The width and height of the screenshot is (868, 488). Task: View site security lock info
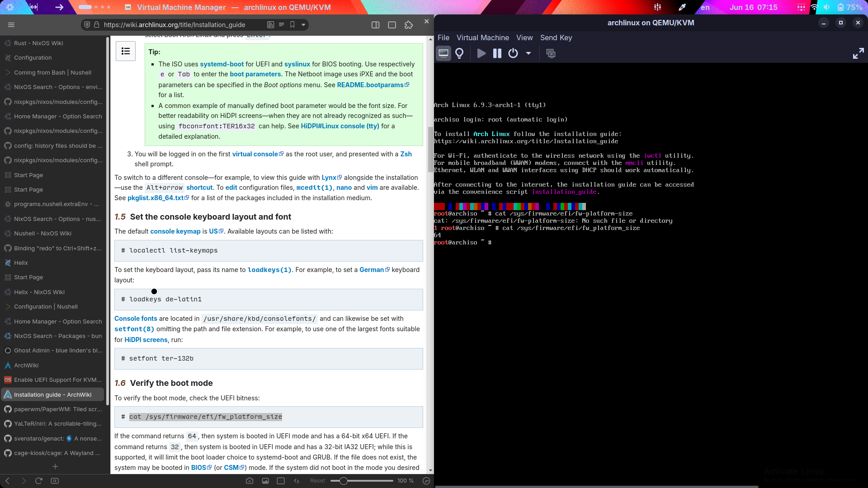(x=96, y=25)
